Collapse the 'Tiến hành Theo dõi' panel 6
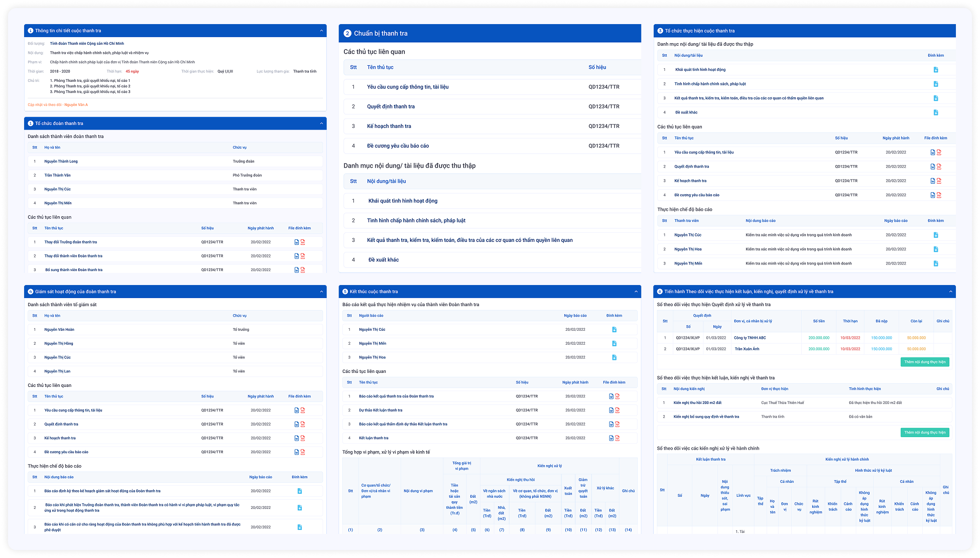The width and height of the screenshot is (980, 558). click(x=950, y=292)
